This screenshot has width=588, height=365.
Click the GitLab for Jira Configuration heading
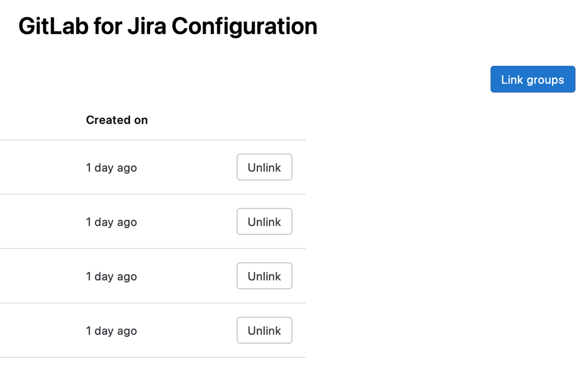click(168, 26)
